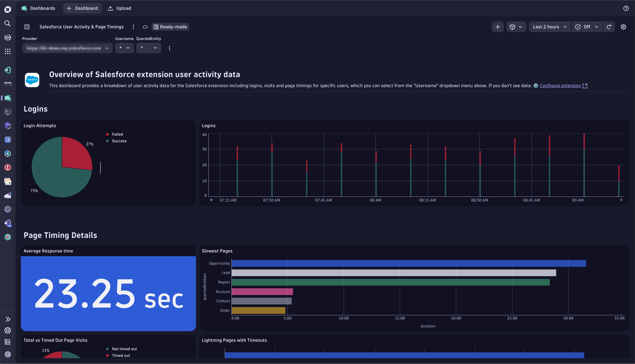Click the Total vs Timed Out Page Visits title
635x364 pixels.
55,340
